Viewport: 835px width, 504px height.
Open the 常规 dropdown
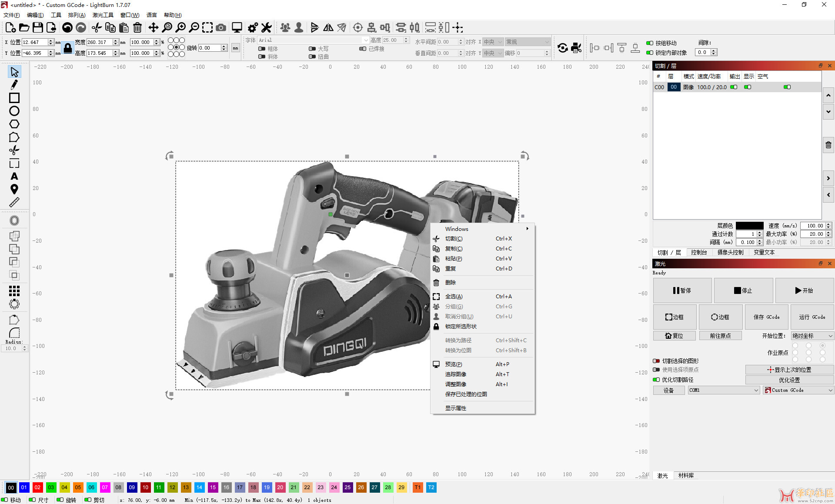click(x=528, y=42)
